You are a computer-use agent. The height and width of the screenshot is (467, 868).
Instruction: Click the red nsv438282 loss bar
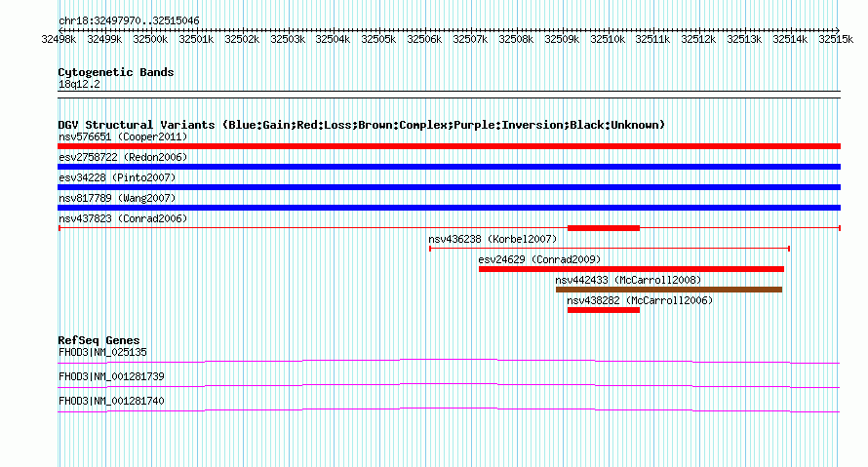(x=604, y=310)
